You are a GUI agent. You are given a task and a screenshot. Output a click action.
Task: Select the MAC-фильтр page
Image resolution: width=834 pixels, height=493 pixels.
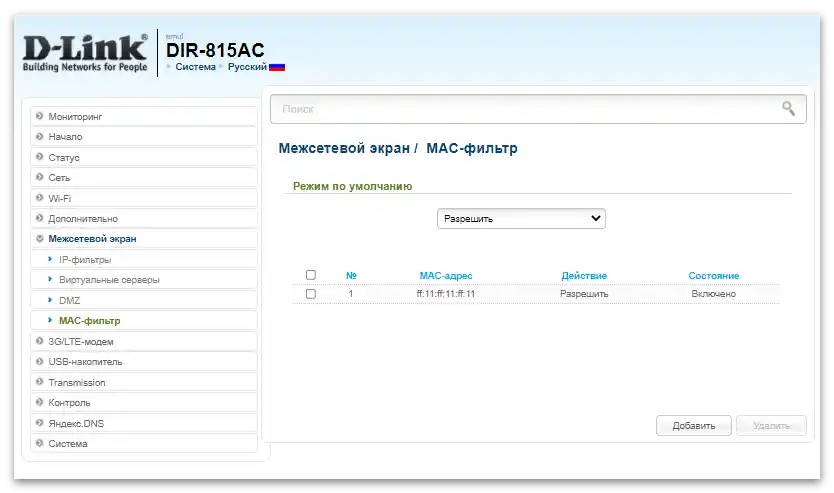click(144, 320)
